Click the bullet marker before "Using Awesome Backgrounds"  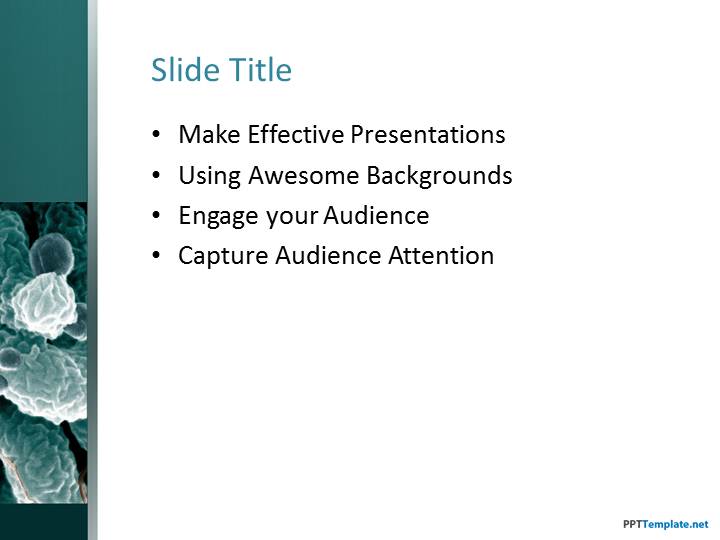155,177
